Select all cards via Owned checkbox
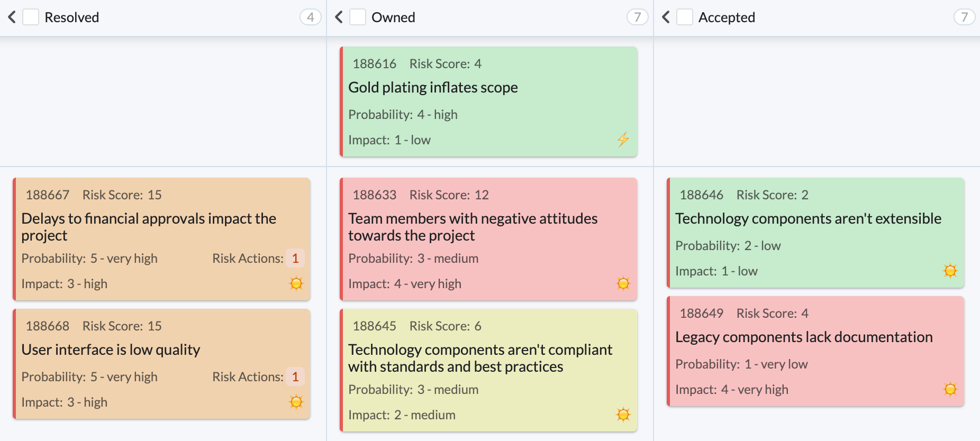 pos(358,17)
